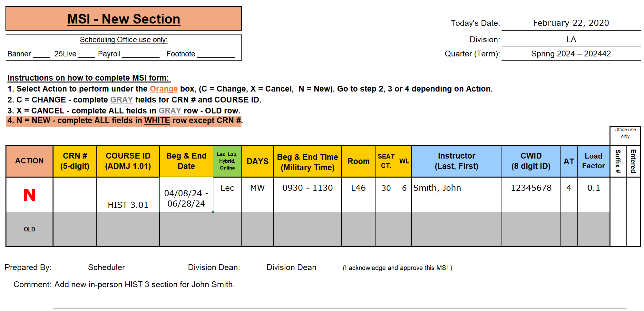Image resolution: width=644 pixels, height=311 pixels.
Task: Select the CWID (8 digit ID) header
Action: pyautogui.click(x=531, y=161)
